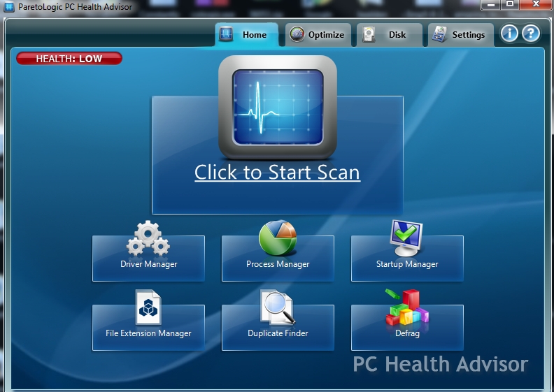
Task: Open the Driver Manager tile label
Action: coord(149,264)
